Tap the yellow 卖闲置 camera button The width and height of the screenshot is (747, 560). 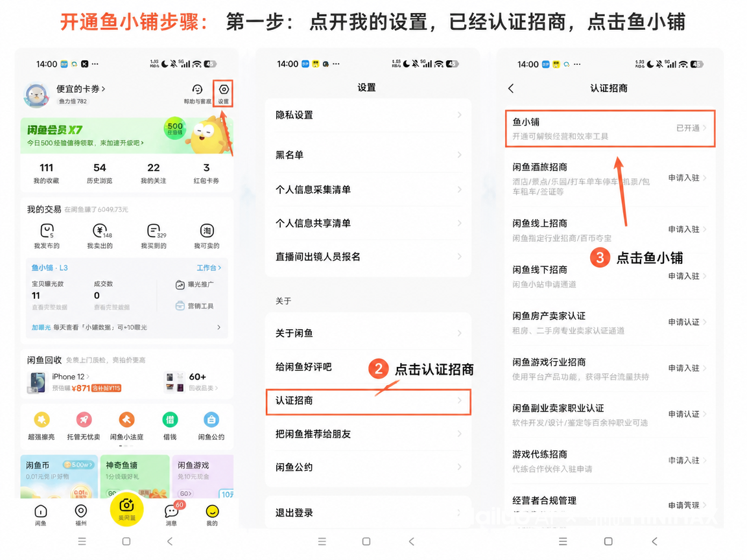point(126,510)
